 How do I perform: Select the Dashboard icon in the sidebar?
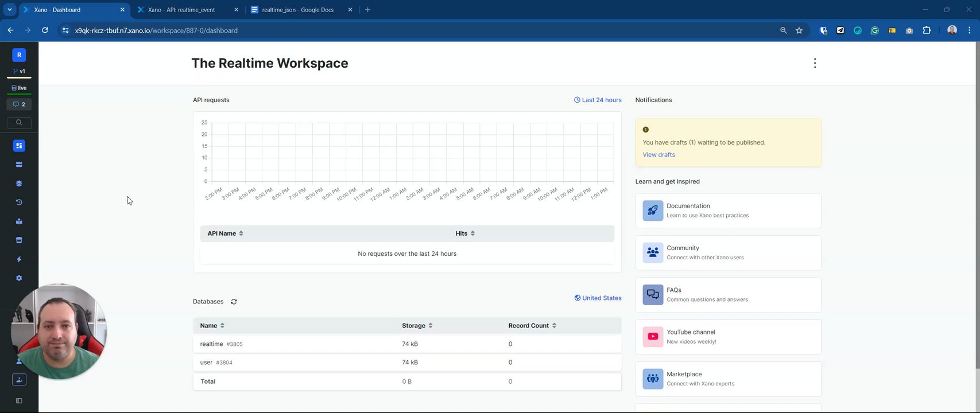(19, 146)
